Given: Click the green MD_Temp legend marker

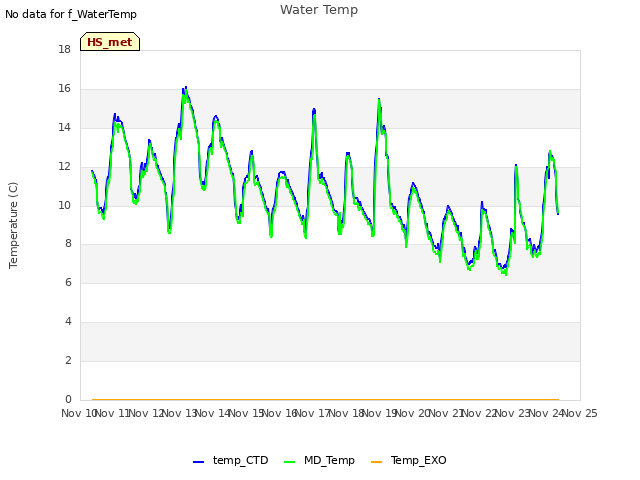Looking at the screenshot, I should coord(289,462).
